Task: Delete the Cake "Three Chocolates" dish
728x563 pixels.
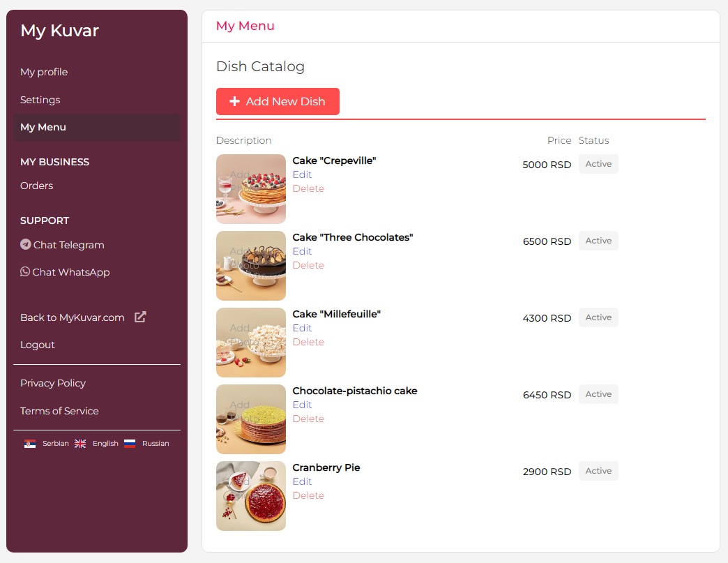Action: pos(308,265)
